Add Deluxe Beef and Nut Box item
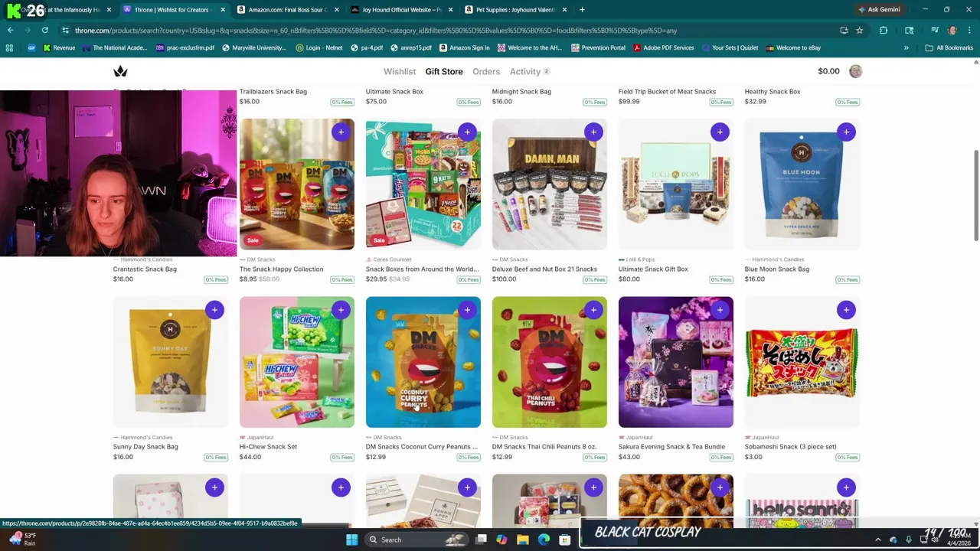Screen dimensions: 980x551 click(x=593, y=132)
